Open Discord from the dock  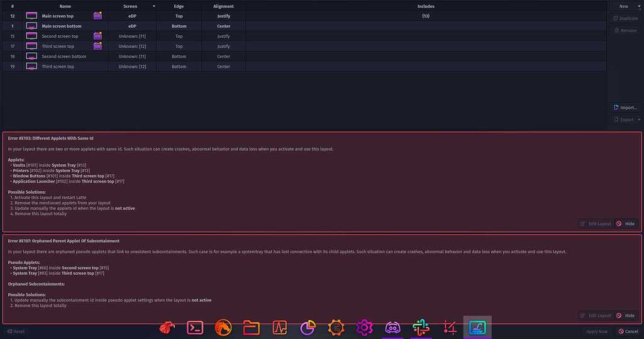393,327
